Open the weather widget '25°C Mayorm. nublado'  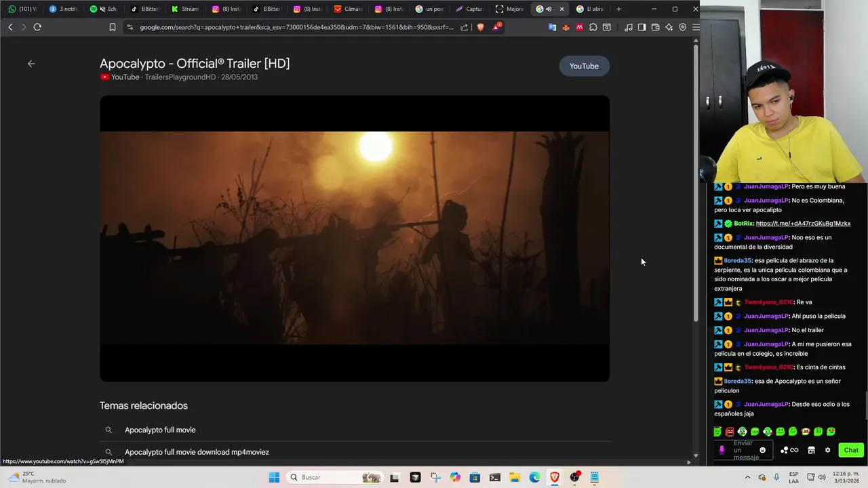tap(37, 477)
